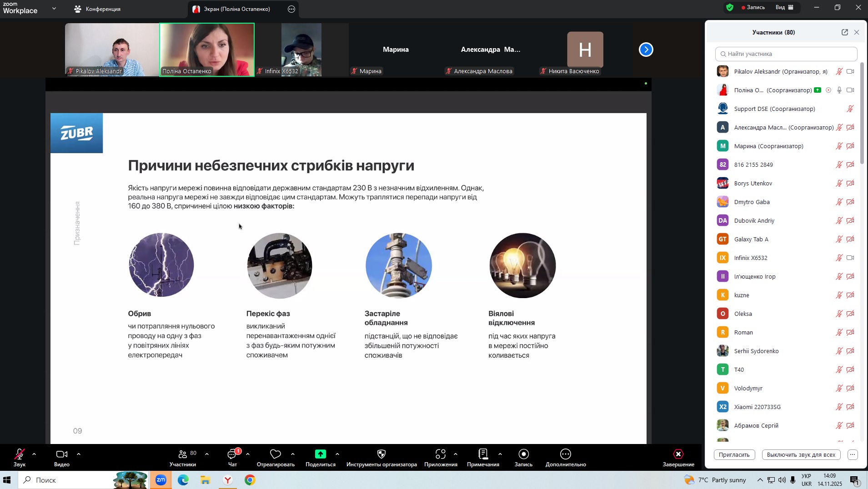Viewport: 868px width, 489px height.
Task: Switch to the Конференция tab
Action: pyautogui.click(x=98, y=9)
